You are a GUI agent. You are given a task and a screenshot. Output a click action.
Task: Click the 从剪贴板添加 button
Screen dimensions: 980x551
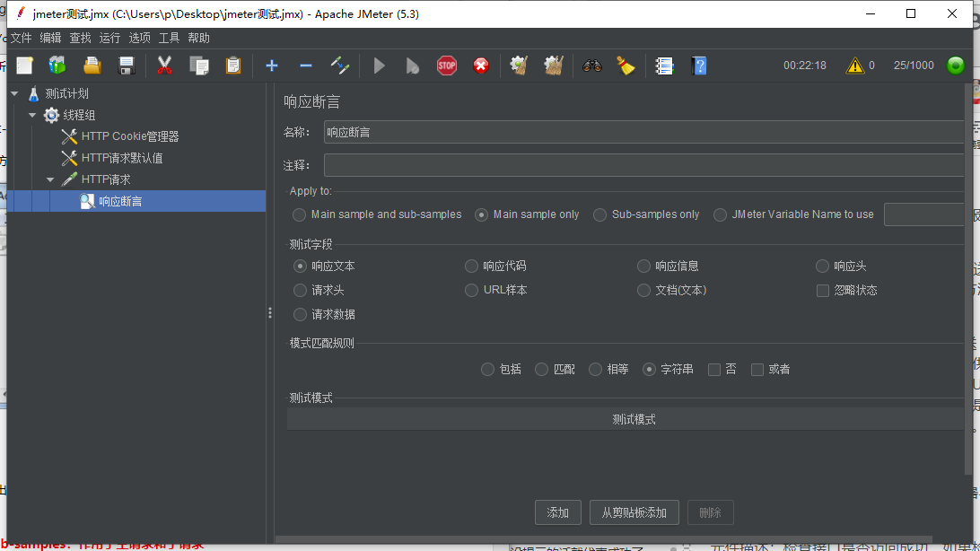click(634, 513)
